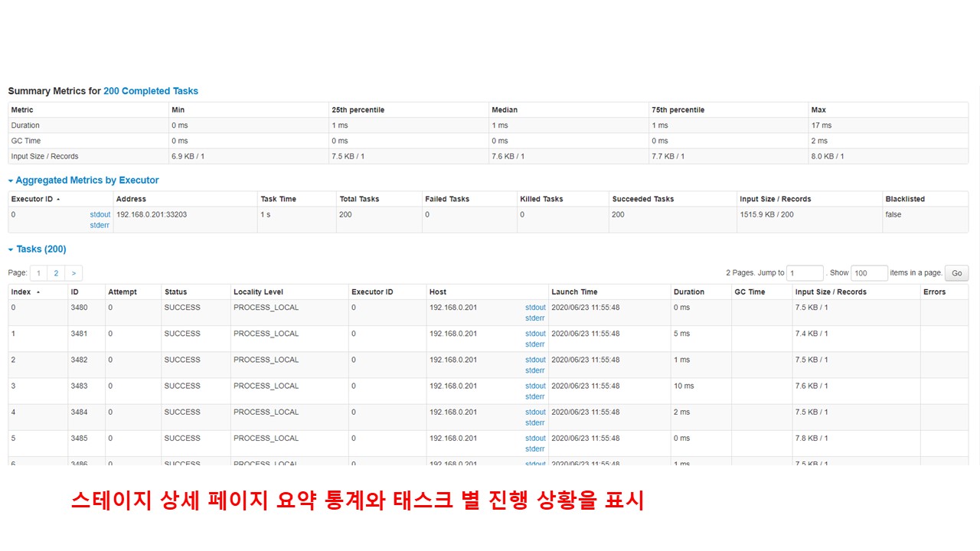Sort executor table by Task Time header
The image size is (980, 551).
click(297, 199)
